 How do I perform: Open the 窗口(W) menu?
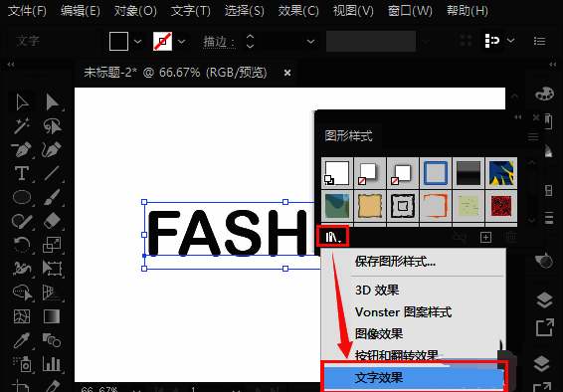click(x=410, y=11)
